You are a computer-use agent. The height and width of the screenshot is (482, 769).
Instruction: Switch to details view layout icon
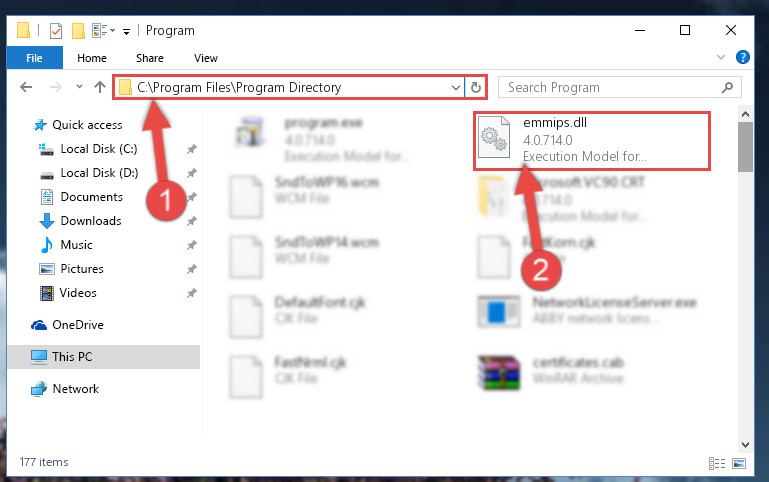pyautogui.click(x=717, y=463)
